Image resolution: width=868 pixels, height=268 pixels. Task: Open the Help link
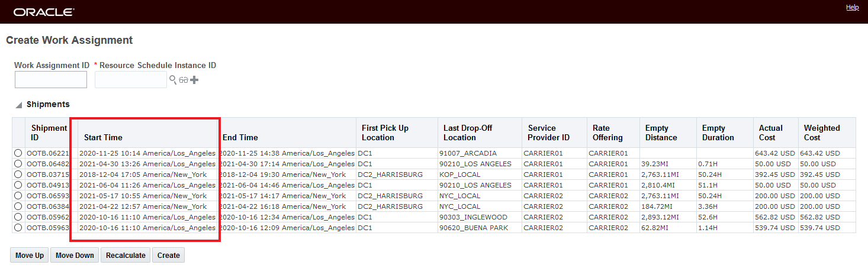(x=852, y=8)
